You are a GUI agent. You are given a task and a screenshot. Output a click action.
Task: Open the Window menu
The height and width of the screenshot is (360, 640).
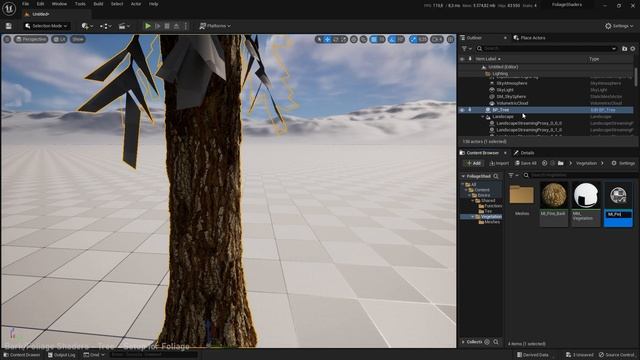[x=59, y=4]
